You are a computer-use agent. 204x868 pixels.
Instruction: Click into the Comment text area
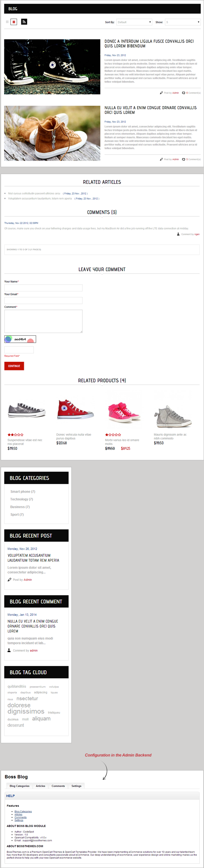tap(43, 321)
